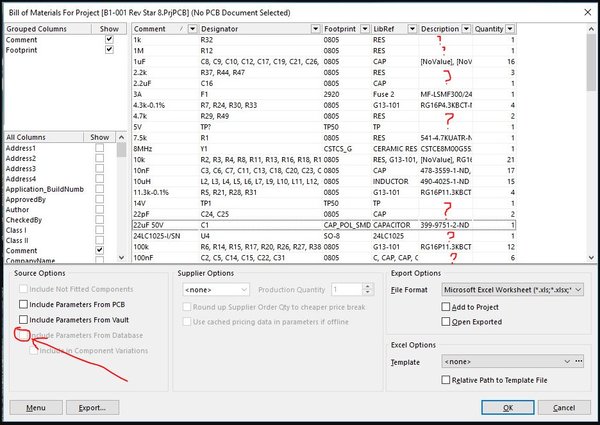Click the Production Quantity field
Image resolution: width=600 pixels, height=425 pixels.
347,290
